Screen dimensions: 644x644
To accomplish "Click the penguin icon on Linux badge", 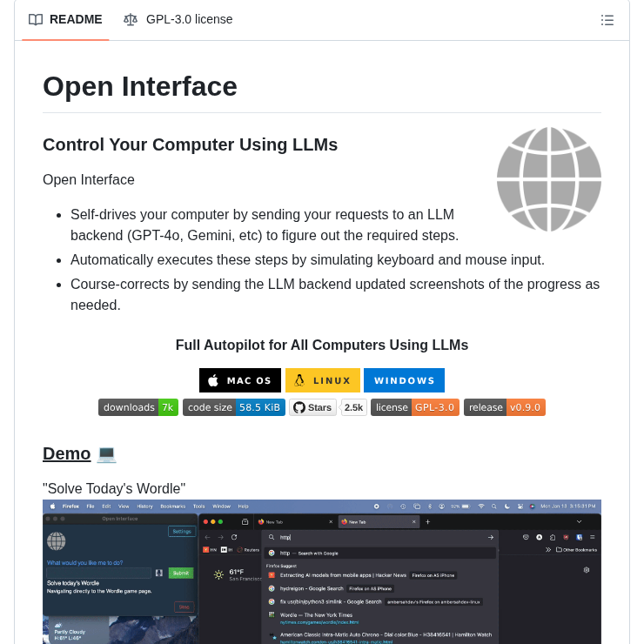I will 299,380.
